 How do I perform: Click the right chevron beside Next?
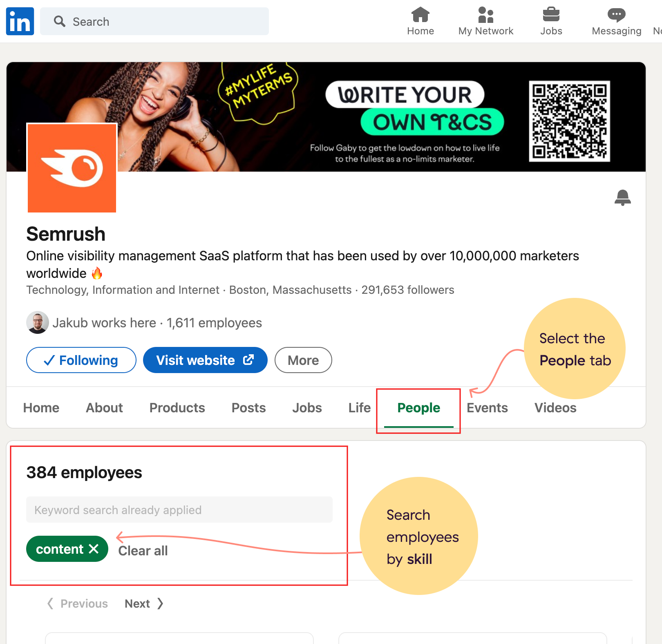point(160,604)
